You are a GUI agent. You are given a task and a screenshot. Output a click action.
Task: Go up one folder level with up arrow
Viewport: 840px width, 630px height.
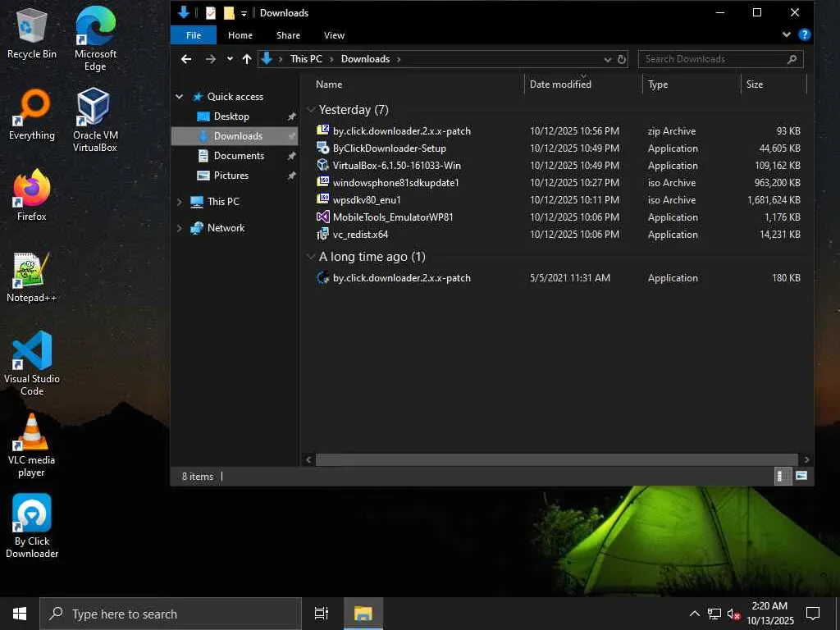pos(246,59)
